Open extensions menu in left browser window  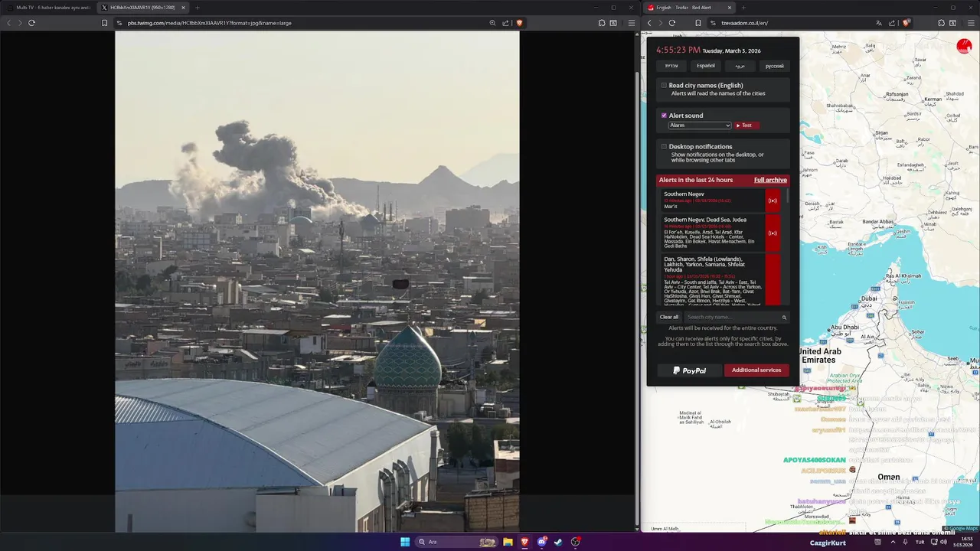coord(601,23)
